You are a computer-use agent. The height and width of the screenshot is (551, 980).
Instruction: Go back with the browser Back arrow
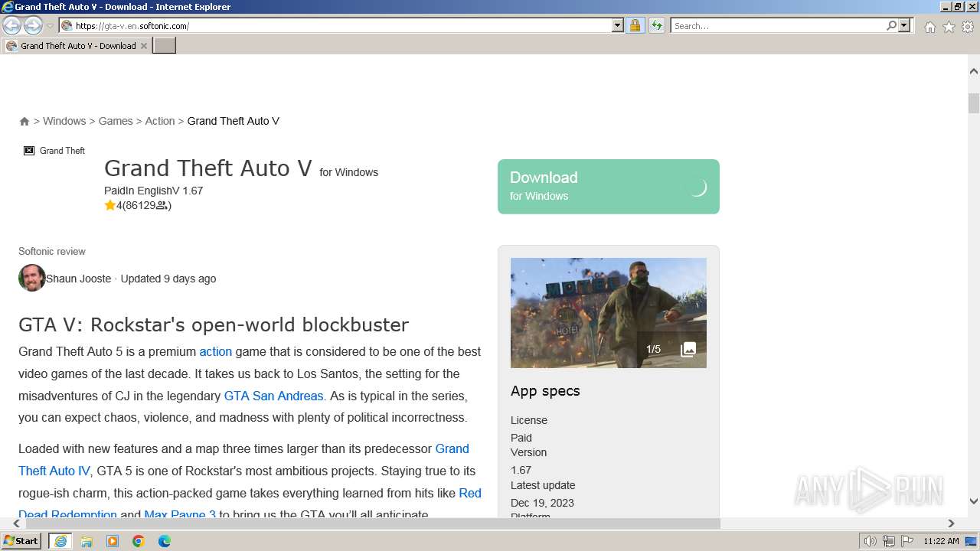(x=11, y=25)
